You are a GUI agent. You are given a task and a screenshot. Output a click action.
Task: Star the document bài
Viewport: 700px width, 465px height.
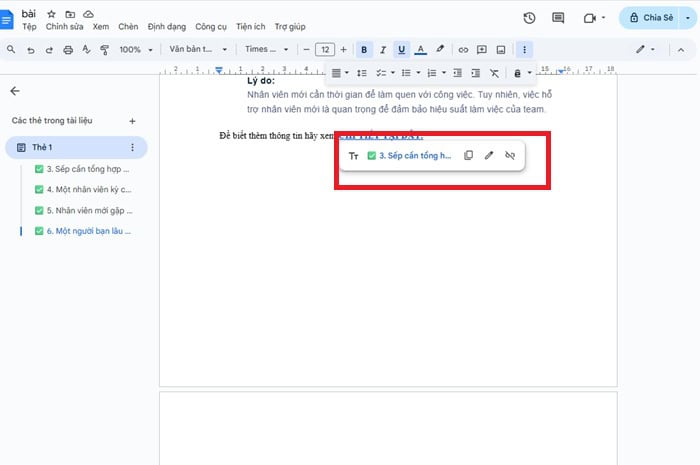pyautogui.click(x=51, y=14)
